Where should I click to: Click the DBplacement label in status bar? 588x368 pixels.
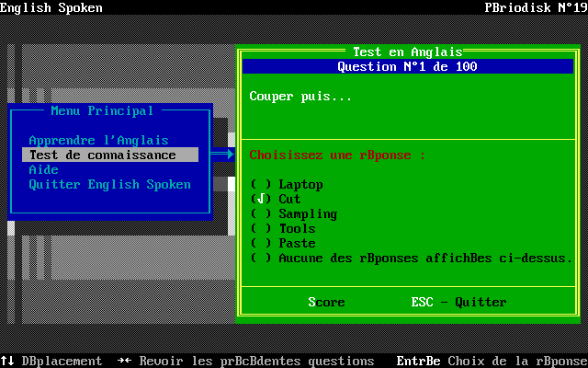(62, 361)
